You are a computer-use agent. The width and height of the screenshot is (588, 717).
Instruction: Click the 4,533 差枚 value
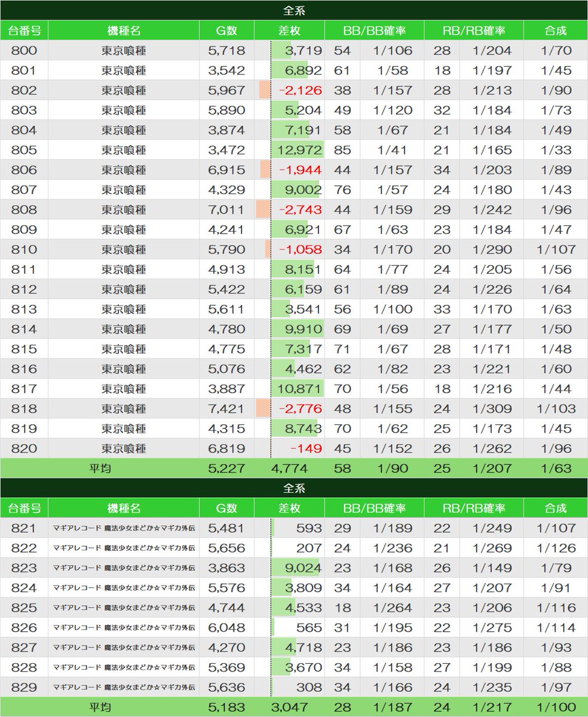(x=304, y=608)
